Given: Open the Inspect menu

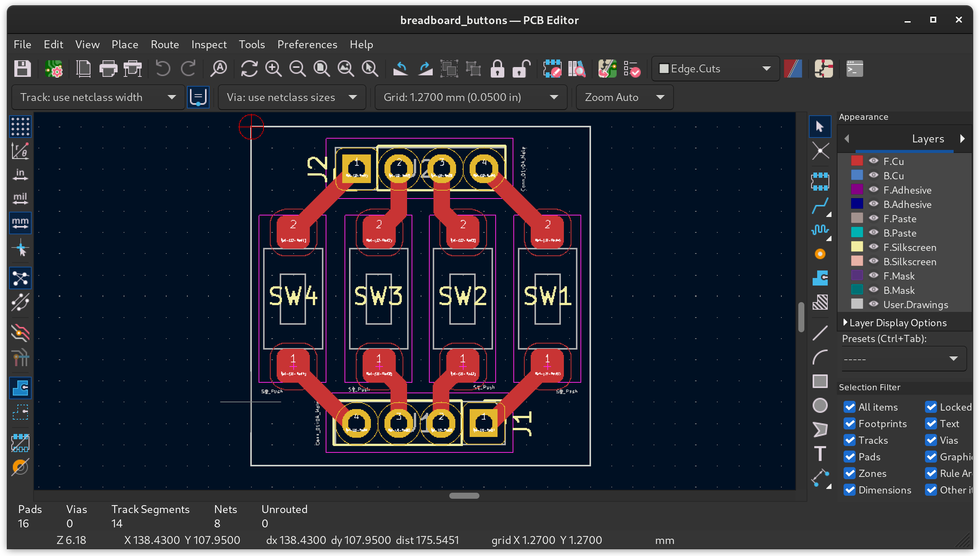Looking at the screenshot, I should (208, 44).
